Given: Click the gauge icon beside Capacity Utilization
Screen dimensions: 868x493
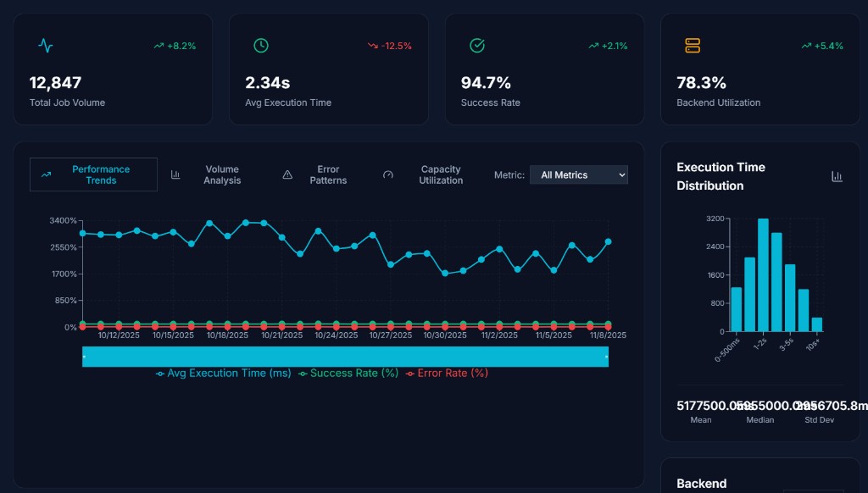Looking at the screenshot, I should (388, 174).
